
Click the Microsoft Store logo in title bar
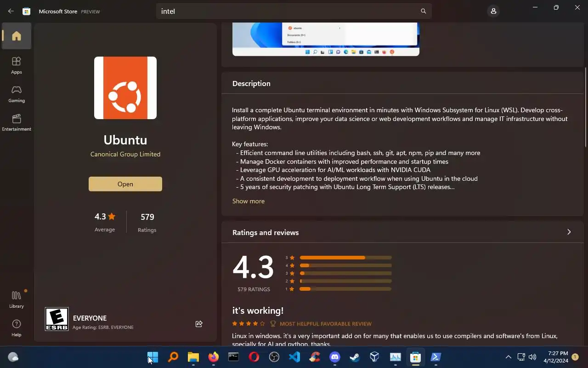point(27,11)
